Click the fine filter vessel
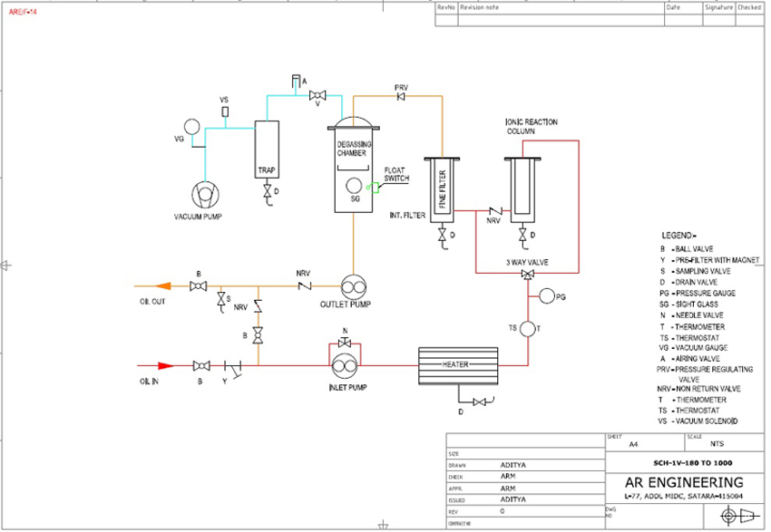Viewport: 771px width, 532px height. click(442, 190)
